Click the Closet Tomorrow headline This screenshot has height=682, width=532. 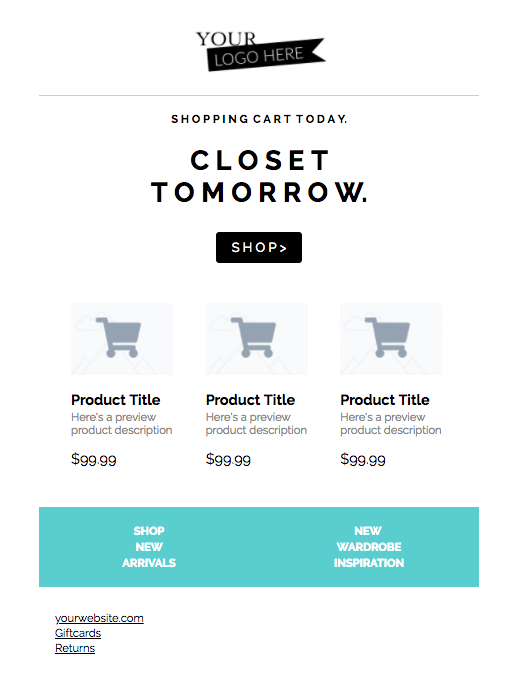[259, 176]
